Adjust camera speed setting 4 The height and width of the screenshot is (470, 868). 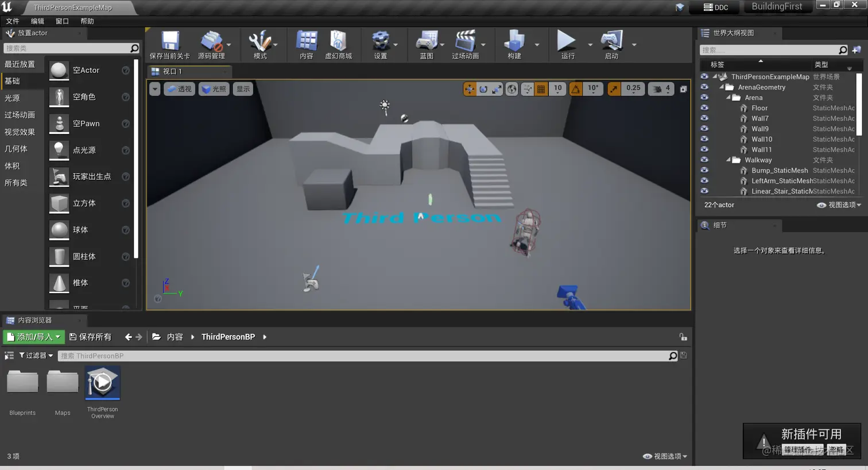(662, 88)
